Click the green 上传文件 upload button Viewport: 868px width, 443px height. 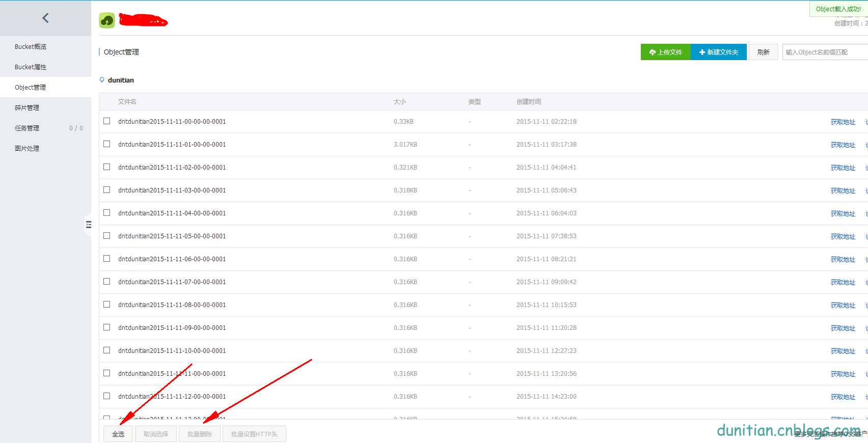666,52
